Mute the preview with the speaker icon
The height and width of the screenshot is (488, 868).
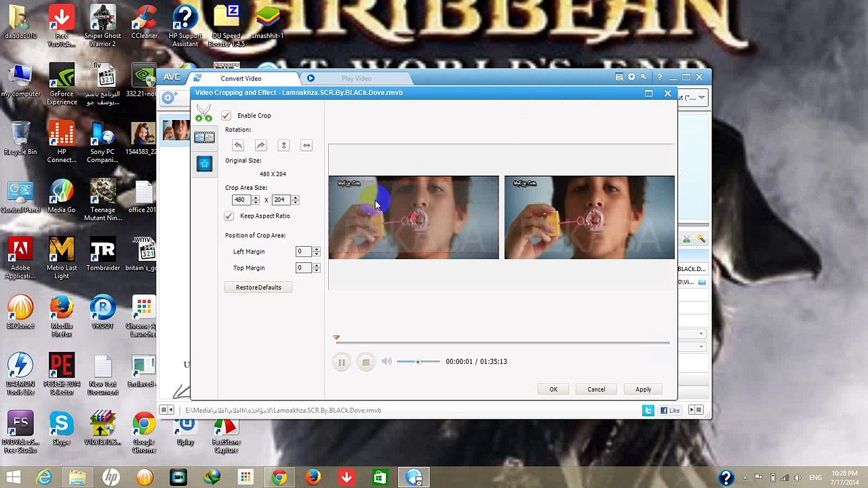click(387, 361)
